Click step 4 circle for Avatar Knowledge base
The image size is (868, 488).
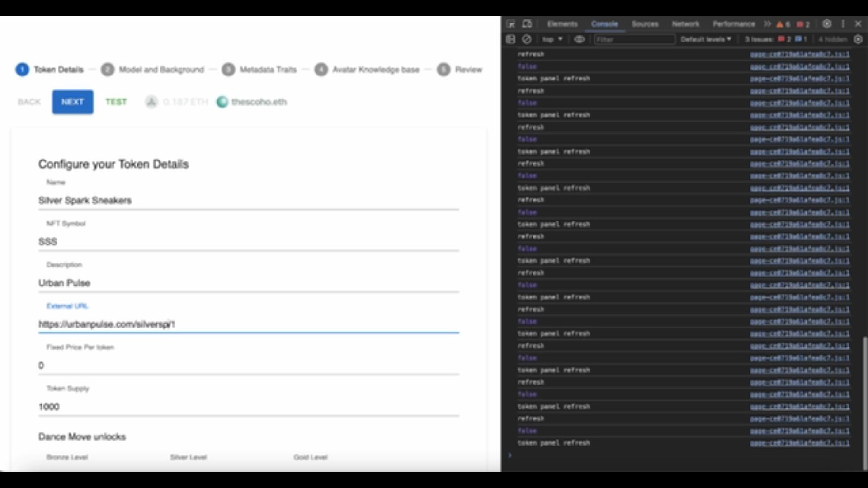tap(321, 70)
